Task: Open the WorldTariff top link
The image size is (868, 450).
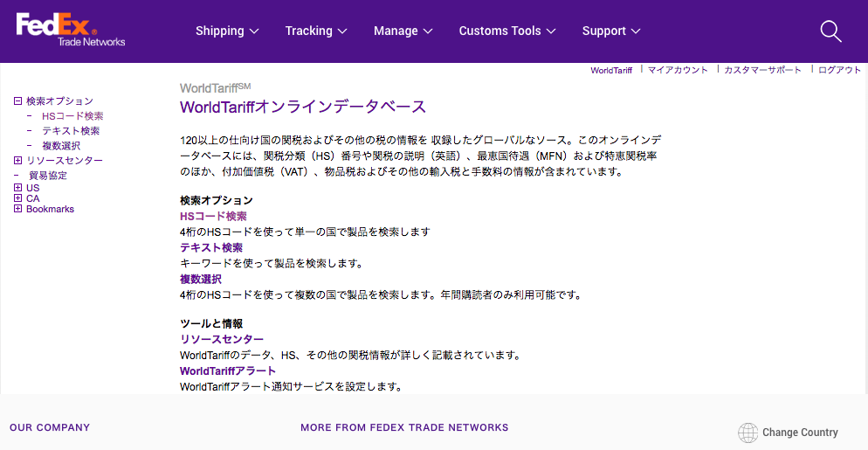Action: (x=611, y=71)
